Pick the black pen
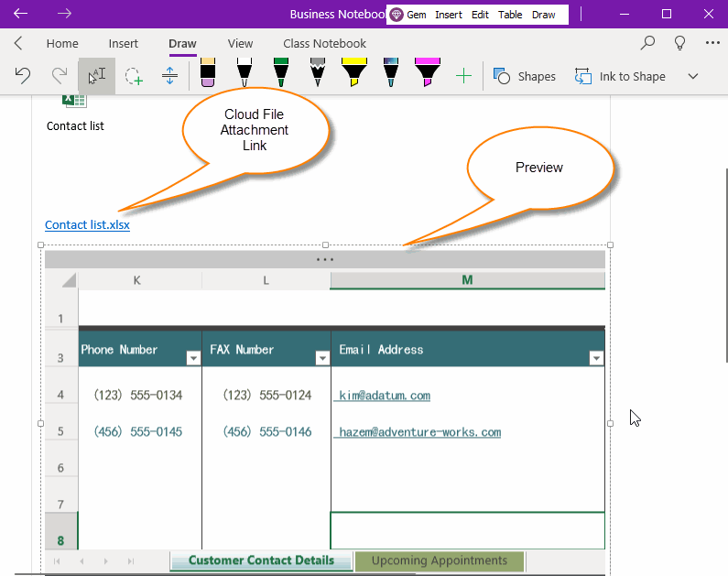This screenshot has width=728, height=576. pos(244,72)
